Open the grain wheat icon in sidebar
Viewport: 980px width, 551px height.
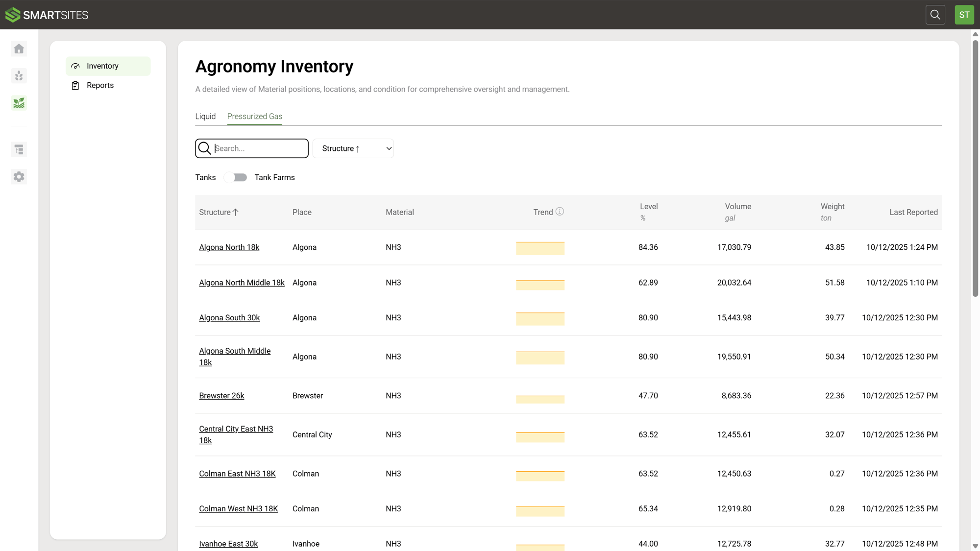[19, 76]
